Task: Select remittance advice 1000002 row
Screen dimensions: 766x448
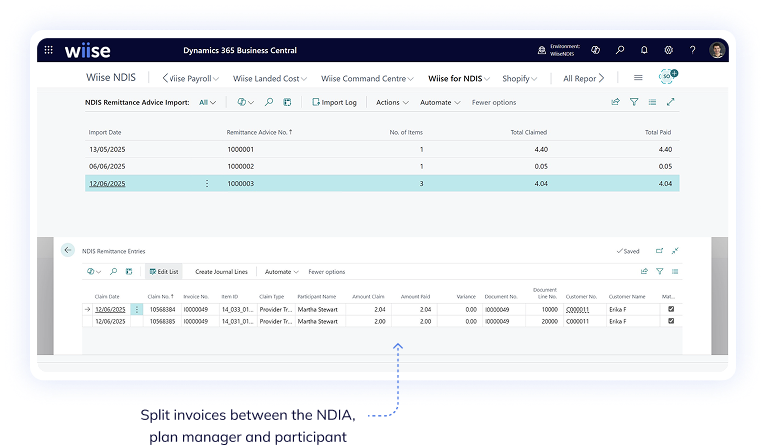Action: 382,166
